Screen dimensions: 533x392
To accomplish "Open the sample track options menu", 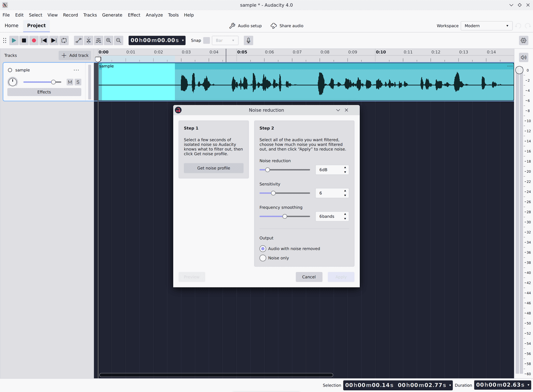I will pyautogui.click(x=76, y=70).
